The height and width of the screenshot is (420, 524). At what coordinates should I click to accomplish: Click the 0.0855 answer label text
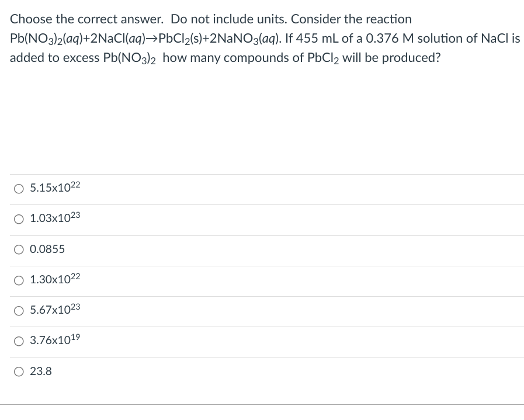(x=47, y=249)
